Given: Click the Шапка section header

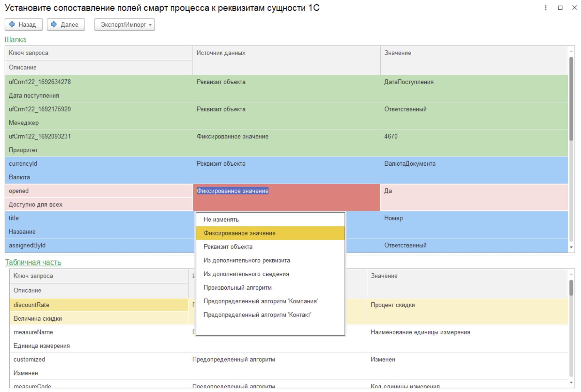Looking at the screenshot, I should coord(15,40).
